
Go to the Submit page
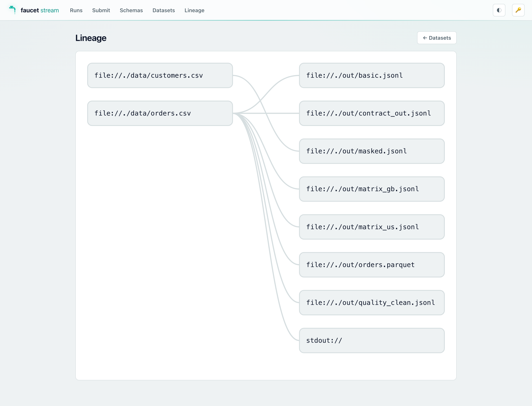(101, 10)
